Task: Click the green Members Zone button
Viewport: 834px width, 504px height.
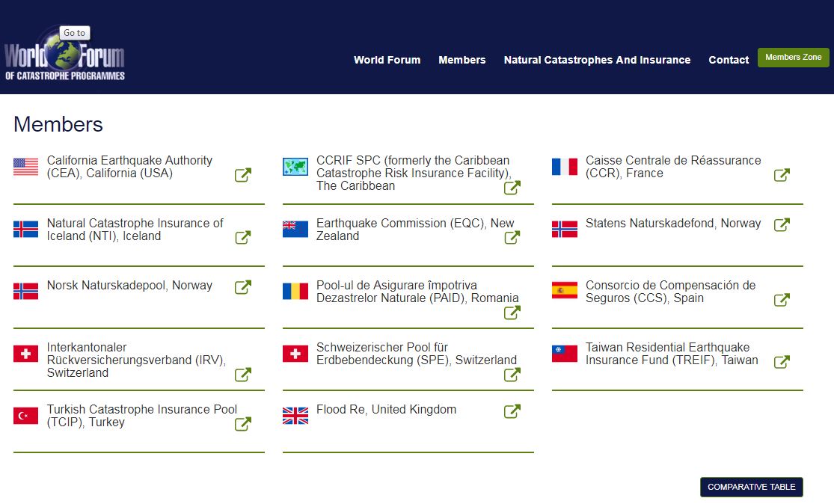Action: [793, 58]
